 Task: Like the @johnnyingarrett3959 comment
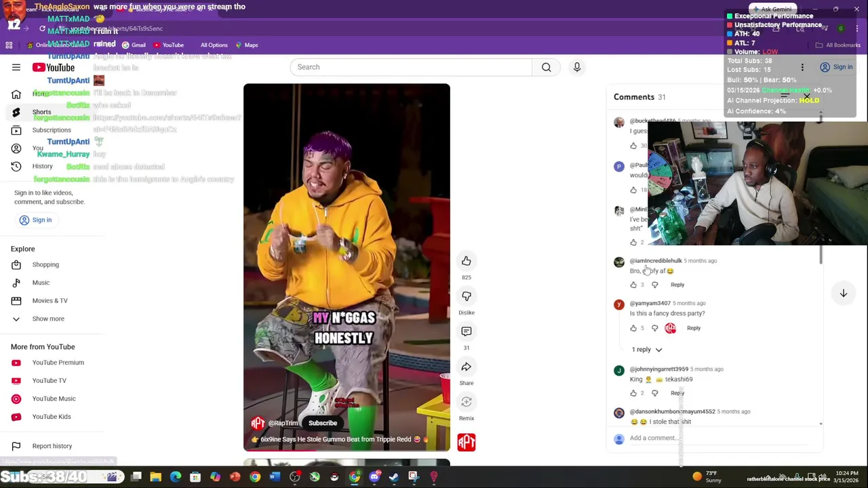[633, 393]
